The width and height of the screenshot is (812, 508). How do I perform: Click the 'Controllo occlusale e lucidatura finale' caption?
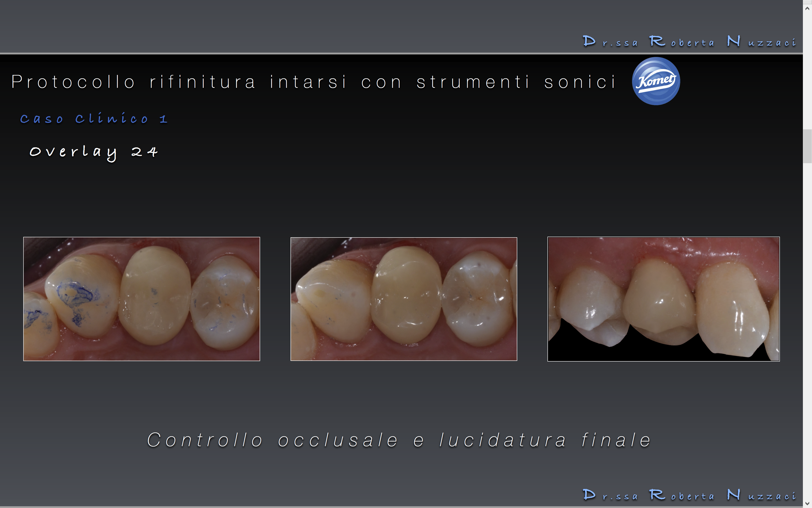coord(399,440)
